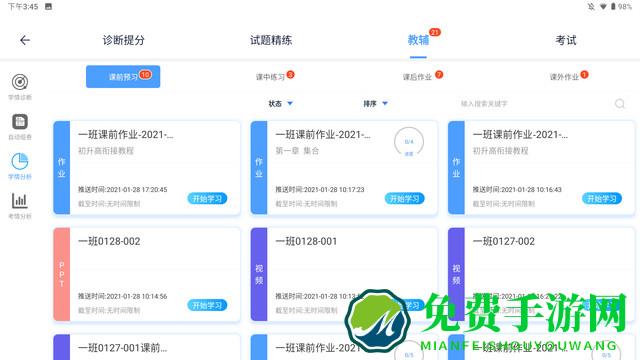640x360 pixels.
Task: Tap the muted notification bell status icon
Action: 591,7
